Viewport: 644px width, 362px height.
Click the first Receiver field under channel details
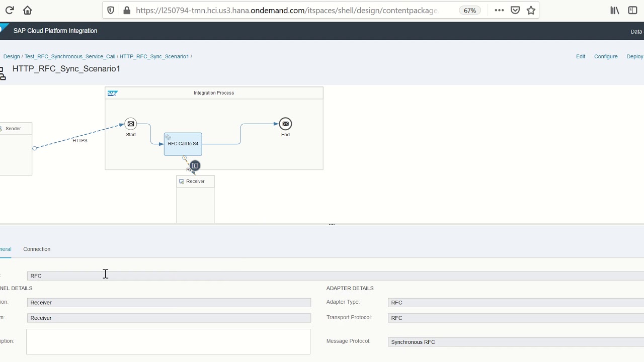(x=169, y=303)
